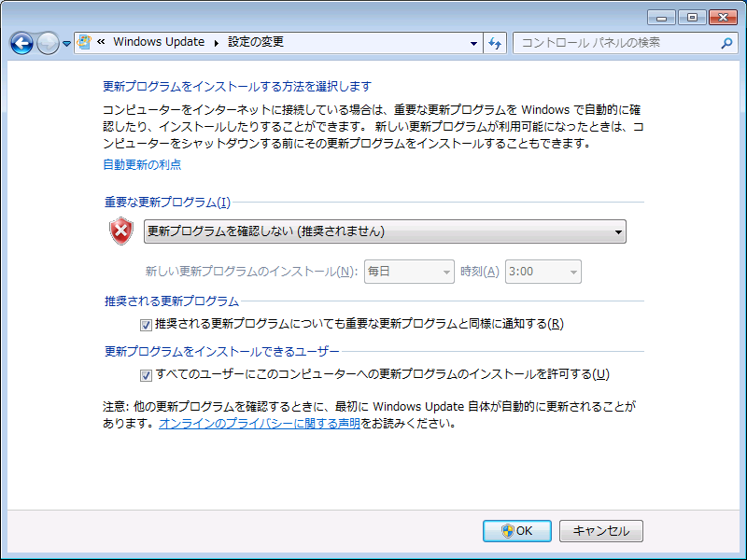Open the 毎日 install schedule dropdown

[x=409, y=272]
